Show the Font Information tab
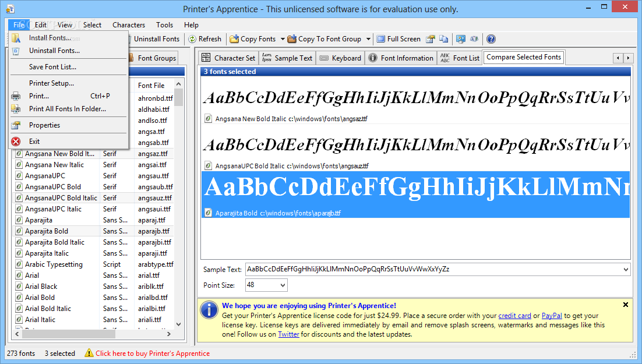The width and height of the screenshot is (642, 364). click(x=401, y=58)
